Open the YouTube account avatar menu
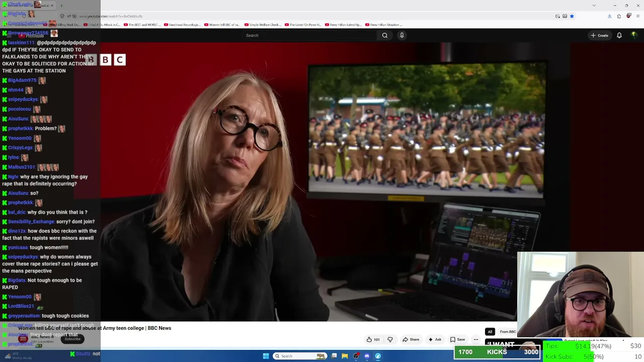 634,35
